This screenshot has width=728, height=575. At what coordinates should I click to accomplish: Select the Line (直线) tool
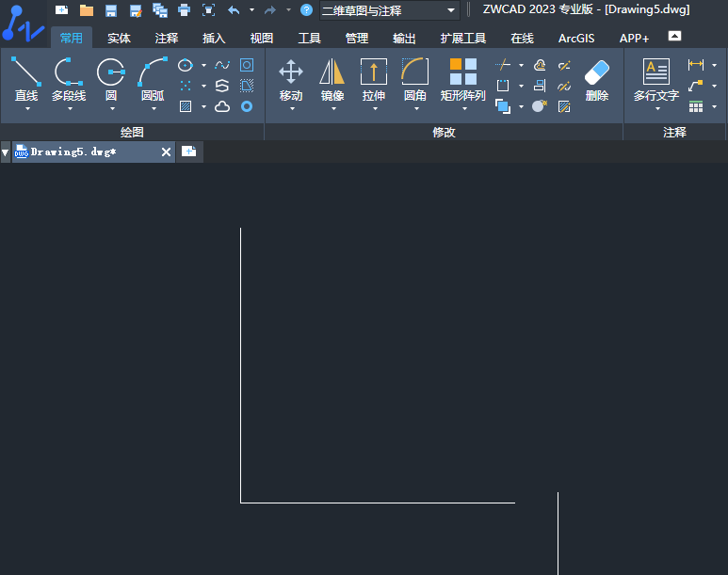pos(26,79)
